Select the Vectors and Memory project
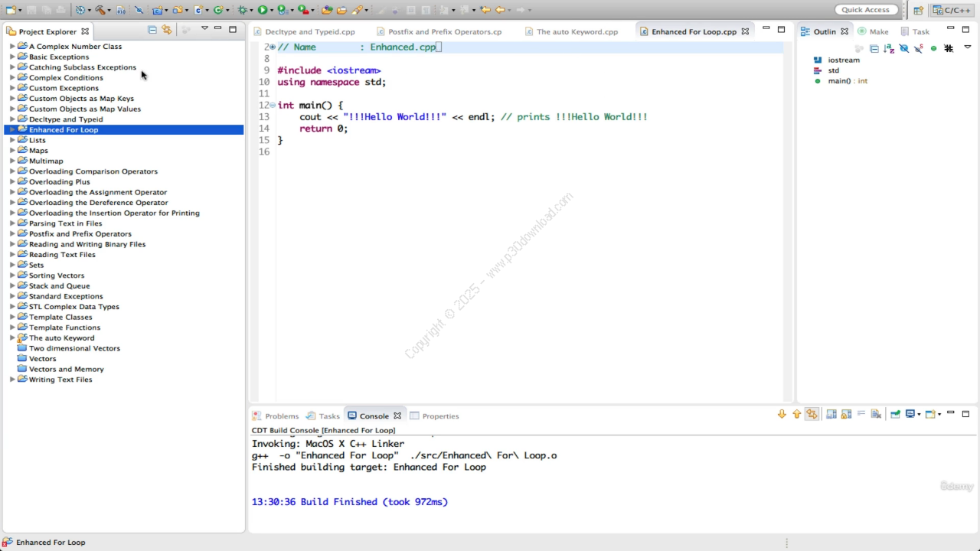 tap(66, 369)
